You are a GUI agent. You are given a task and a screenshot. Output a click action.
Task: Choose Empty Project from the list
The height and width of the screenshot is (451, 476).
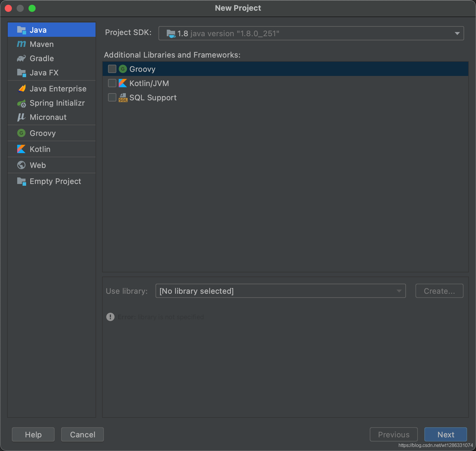click(x=55, y=181)
